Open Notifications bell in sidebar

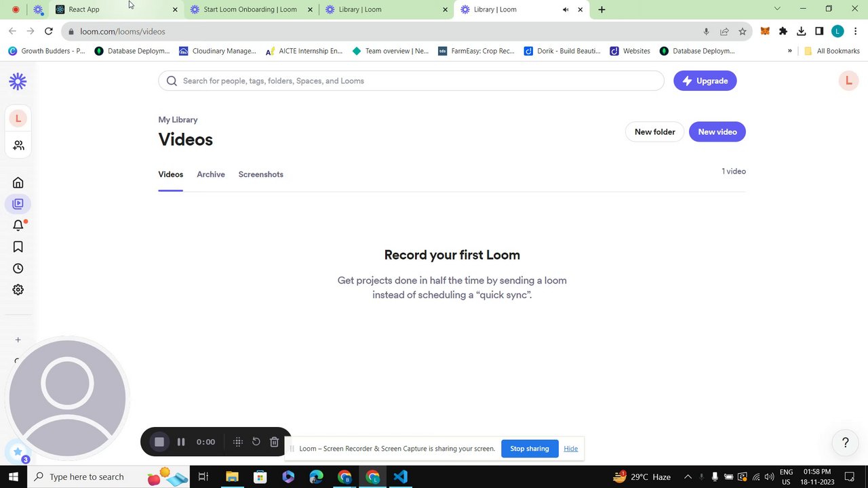(x=18, y=226)
